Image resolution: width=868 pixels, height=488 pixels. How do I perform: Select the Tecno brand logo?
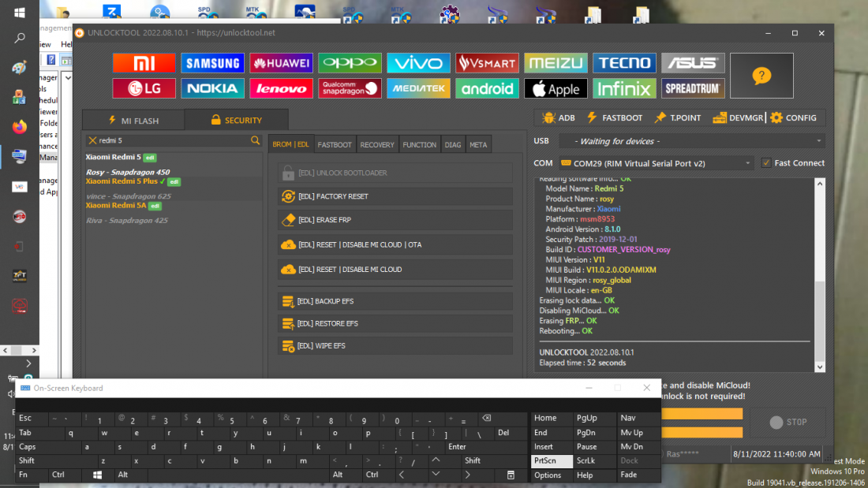pos(624,63)
